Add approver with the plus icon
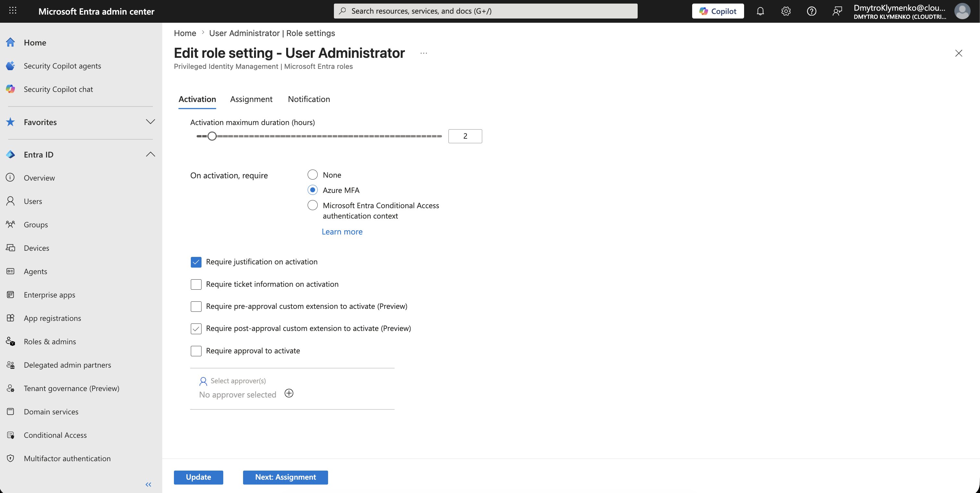 coord(289,393)
